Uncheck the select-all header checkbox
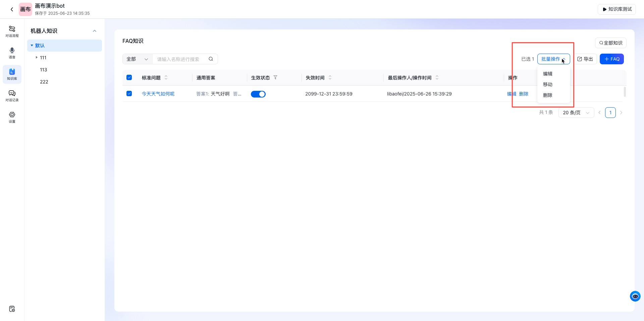The height and width of the screenshot is (321, 644). point(129,77)
